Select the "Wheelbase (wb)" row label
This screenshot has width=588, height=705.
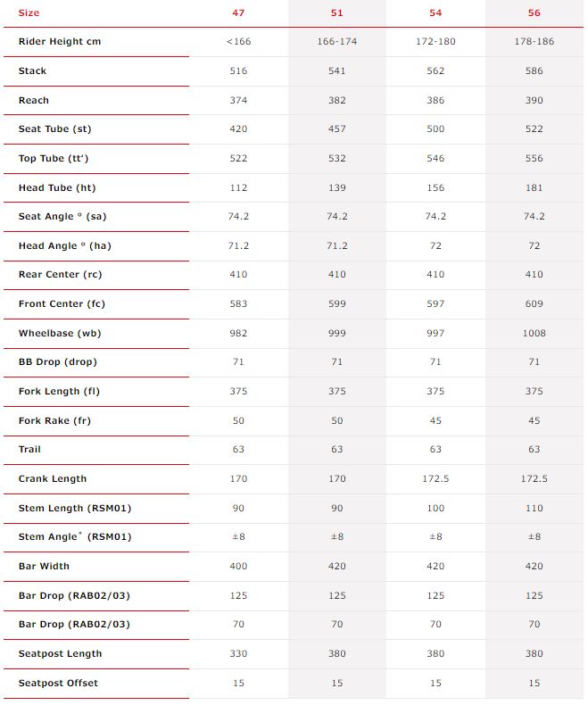57,333
